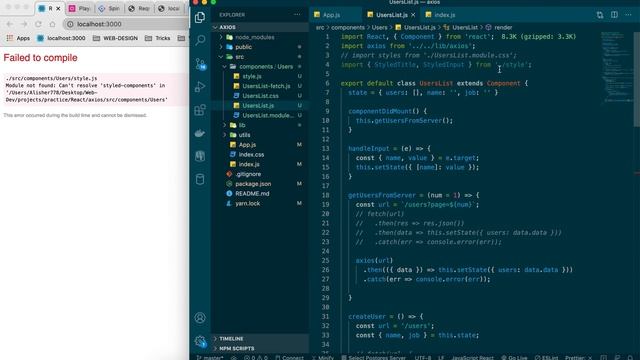Viewport: 640px width, 360px height.
Task: Open the Extensions view
Action: 200,110
